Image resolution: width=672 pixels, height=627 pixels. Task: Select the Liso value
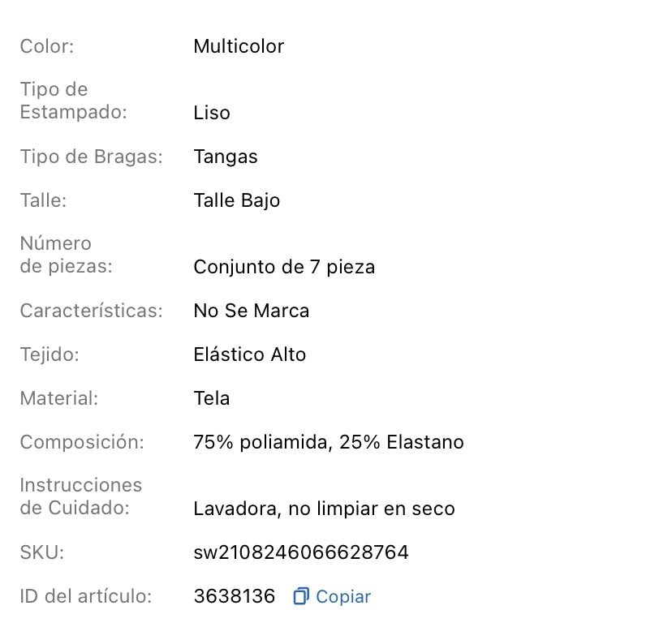[211, 113]
